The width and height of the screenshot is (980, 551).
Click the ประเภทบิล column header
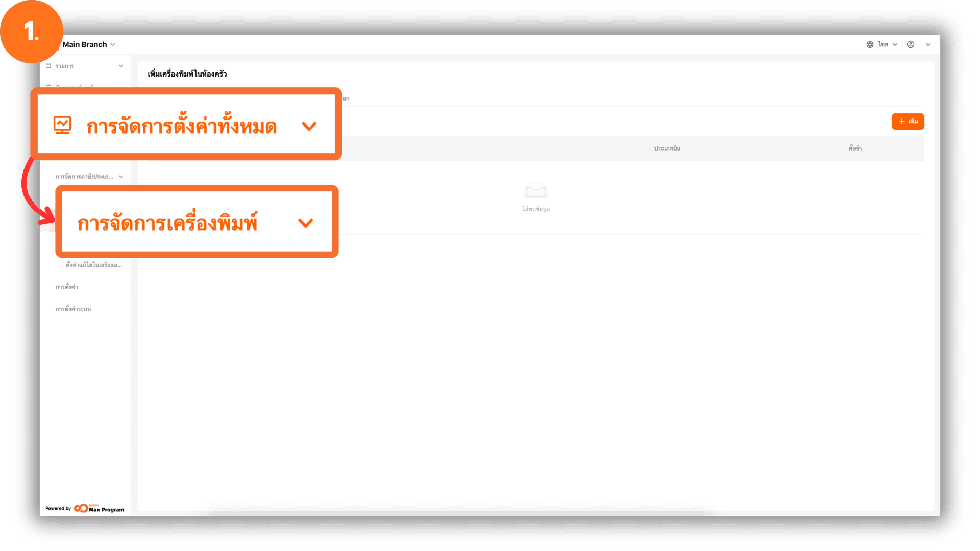tap(667, 148)
